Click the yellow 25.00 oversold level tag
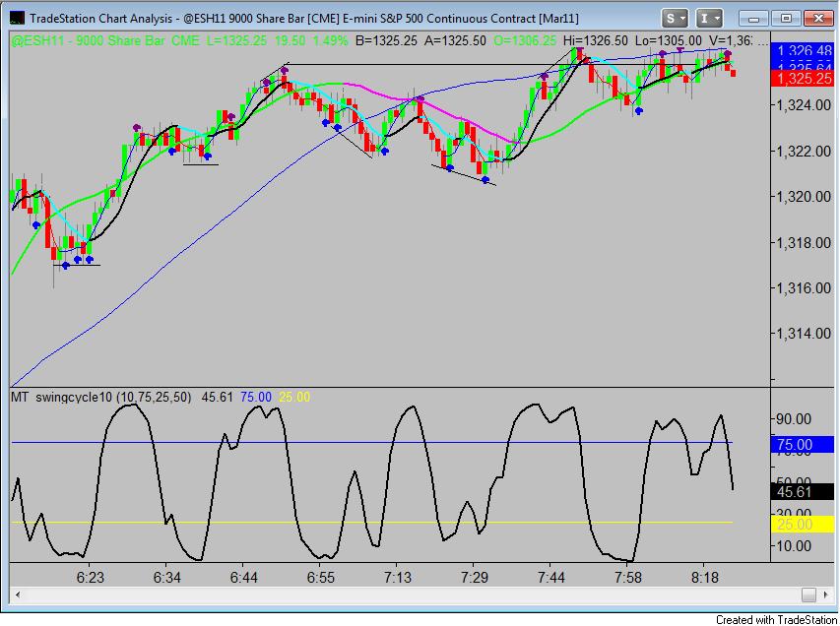 [802, 524]
